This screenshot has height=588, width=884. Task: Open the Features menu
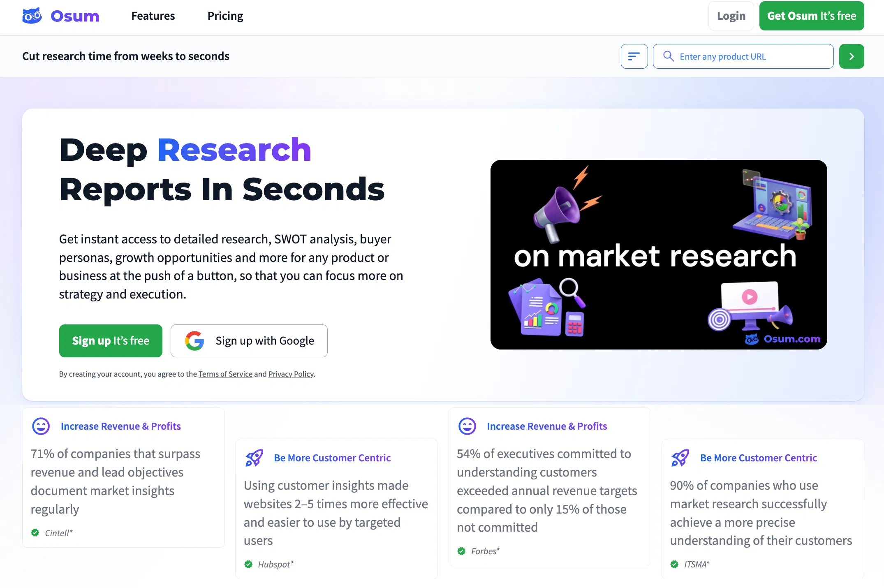coord(153,16)
